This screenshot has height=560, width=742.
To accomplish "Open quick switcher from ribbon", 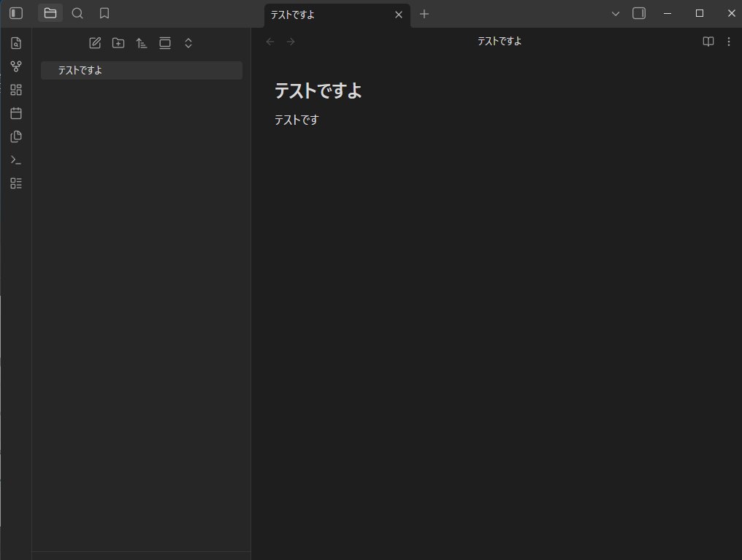I will [16, 43].
